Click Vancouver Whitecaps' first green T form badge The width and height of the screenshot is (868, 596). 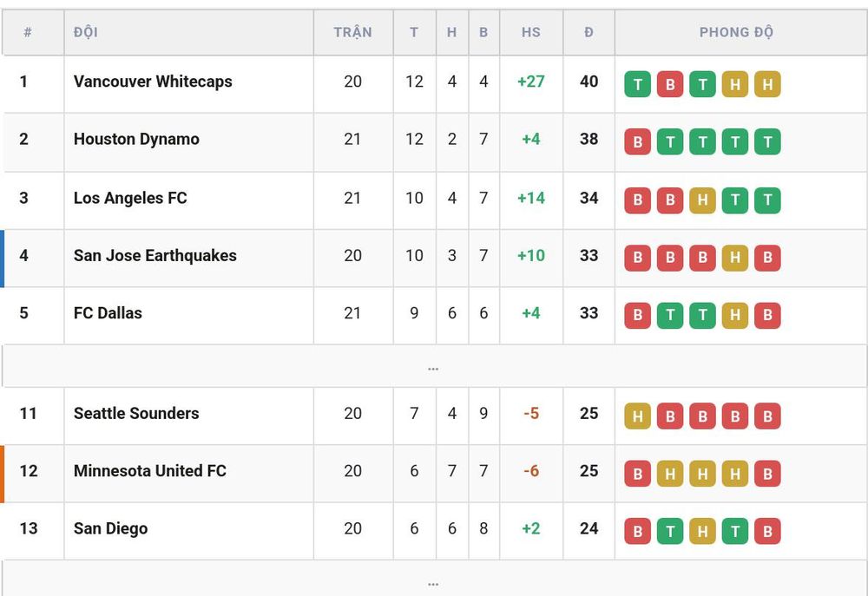[x=637, y=85]
